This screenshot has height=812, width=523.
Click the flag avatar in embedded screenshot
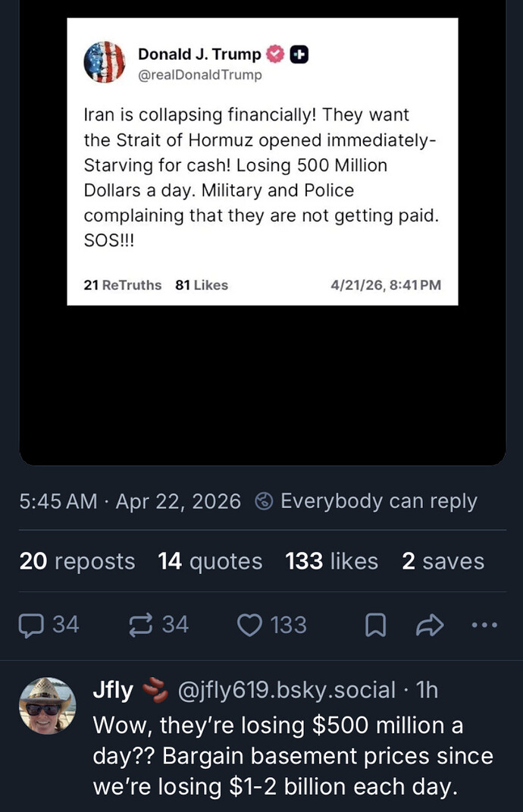104,61
